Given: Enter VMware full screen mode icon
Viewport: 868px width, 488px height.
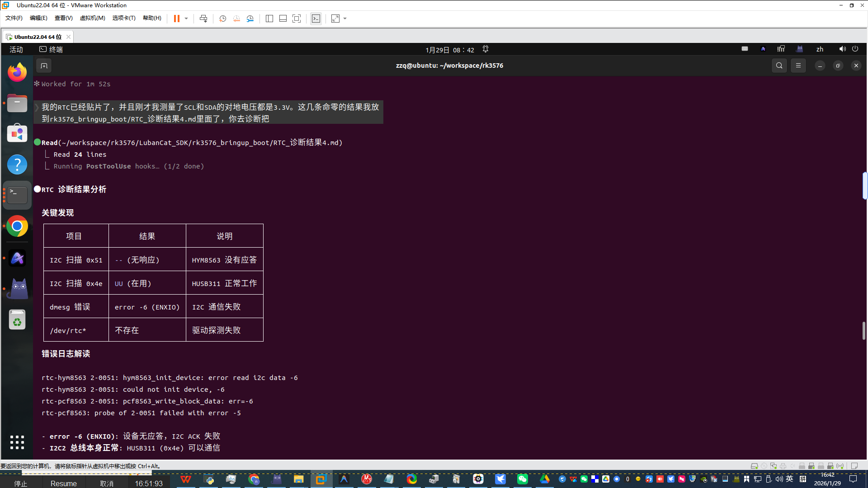Looking at the screenshot, I should 297,19.
